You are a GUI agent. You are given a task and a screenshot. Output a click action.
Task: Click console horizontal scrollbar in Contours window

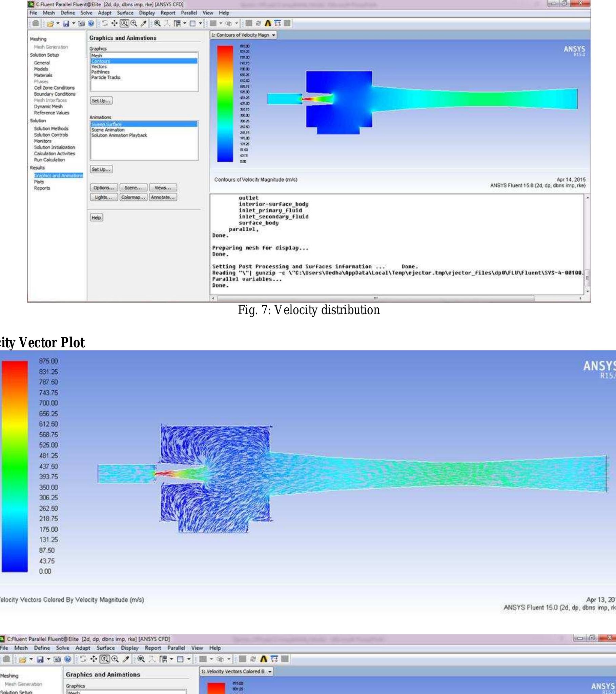[376, 298]
